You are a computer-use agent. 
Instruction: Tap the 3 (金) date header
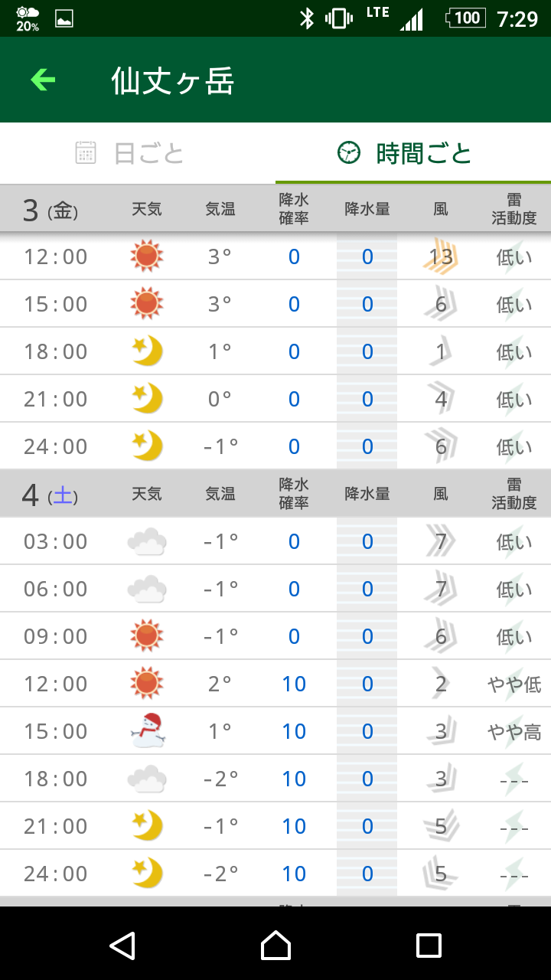point(51,210)
